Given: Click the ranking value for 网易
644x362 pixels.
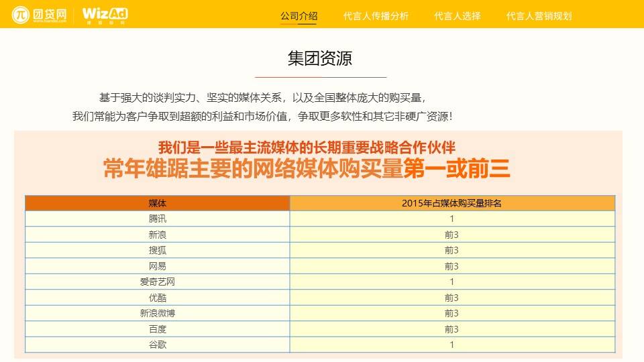Looking at the screenshot, I should [x=452, y=266].
